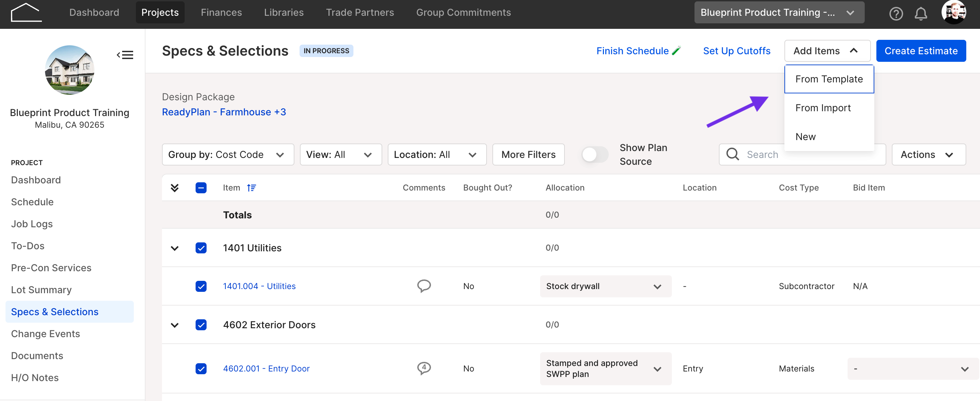Open the ReadyPlan - Farmhouse +3 link
The image size is (980, 401).
pyautogui.click(x=224, y=112)
